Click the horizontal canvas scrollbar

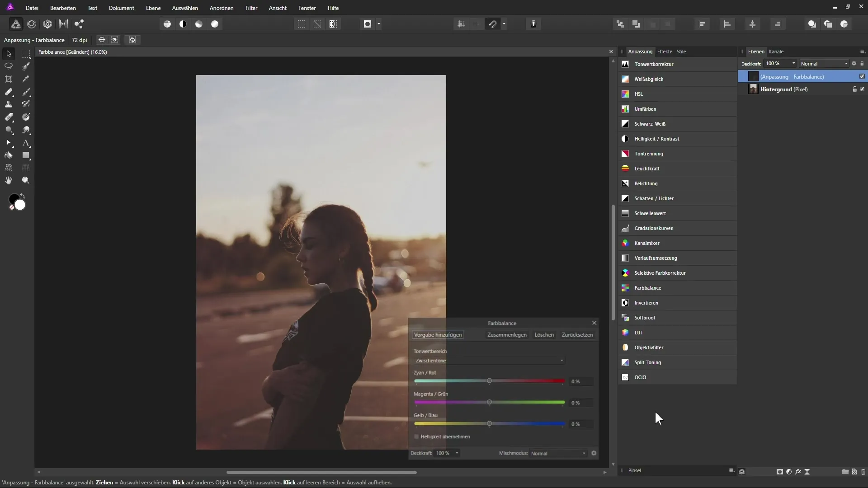point(321,472)
